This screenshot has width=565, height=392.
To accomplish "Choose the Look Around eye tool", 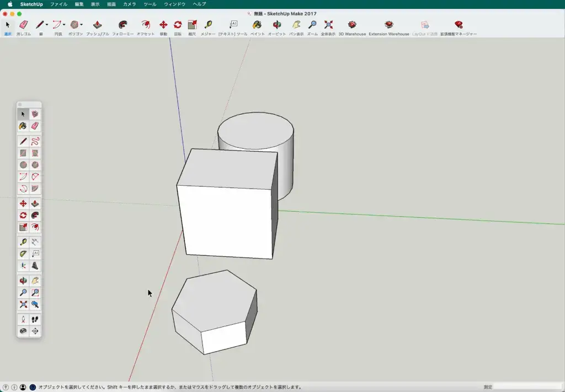I will click(x=23, y=331).
